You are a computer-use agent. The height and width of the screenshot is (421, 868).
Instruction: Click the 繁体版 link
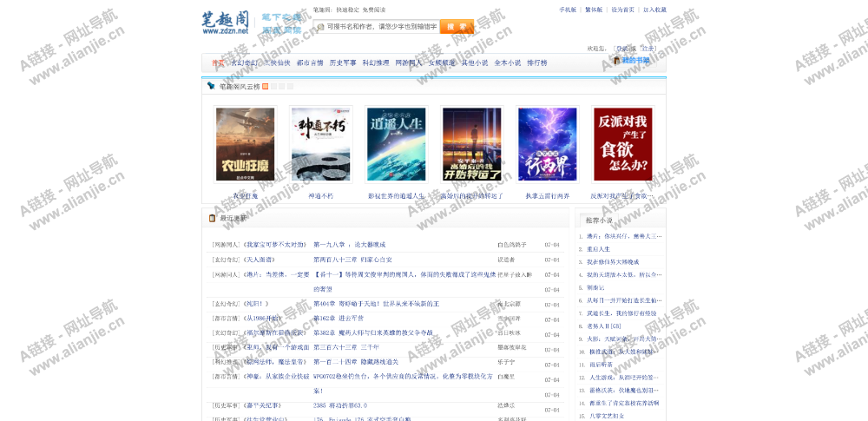[x=594, y=10]
